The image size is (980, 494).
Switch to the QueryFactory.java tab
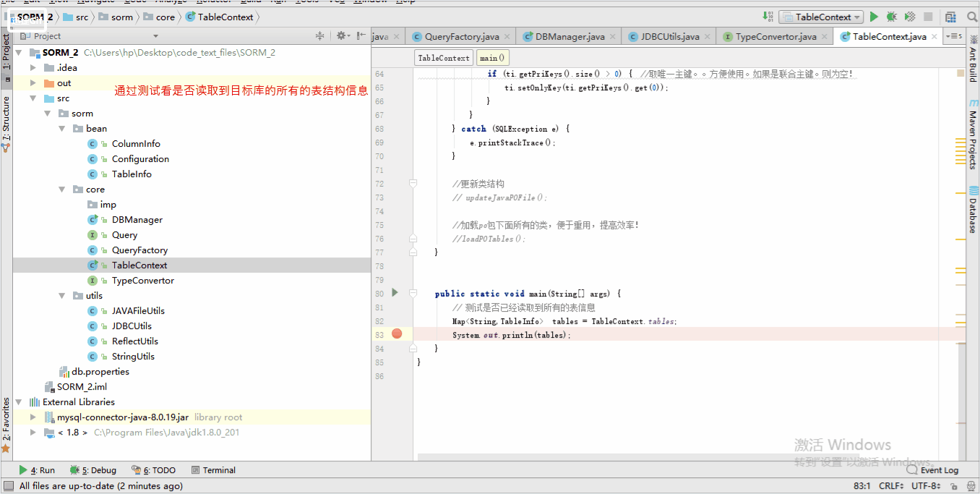(461, 37)
